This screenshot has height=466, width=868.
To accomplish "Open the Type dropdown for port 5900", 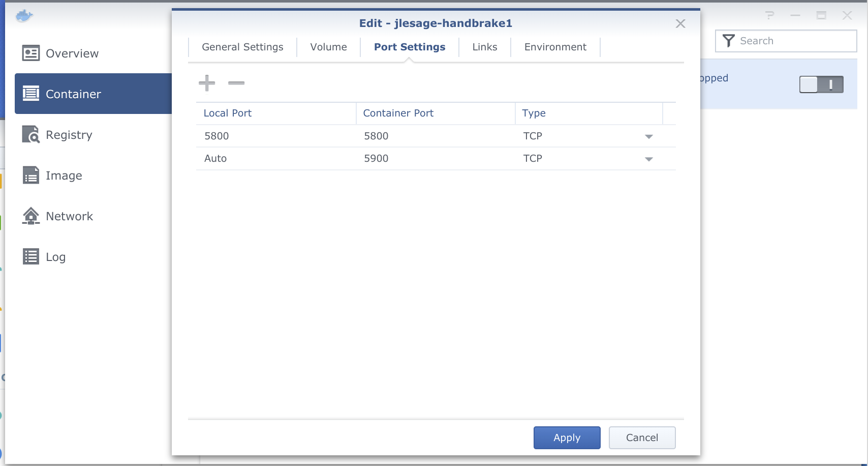I will pos(648,159).
